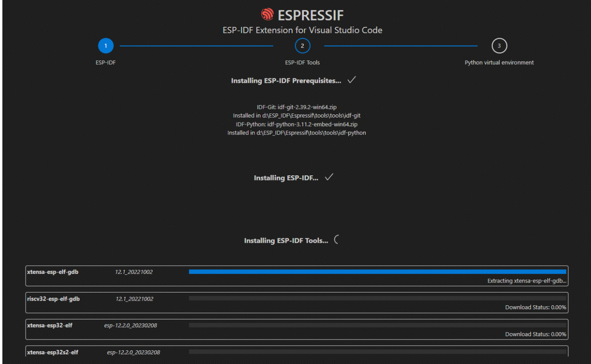This screenshot has height=364, width=591.
Task: Select step 1 ESP-IDF circle
Action: [106, 46]
